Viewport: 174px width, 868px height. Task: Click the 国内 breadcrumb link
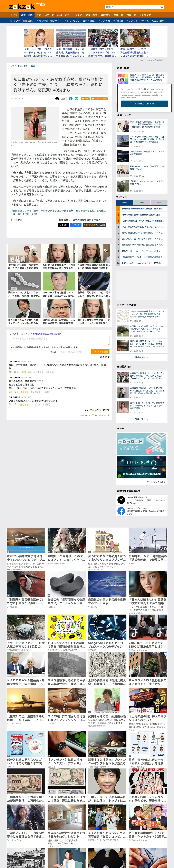33,66
